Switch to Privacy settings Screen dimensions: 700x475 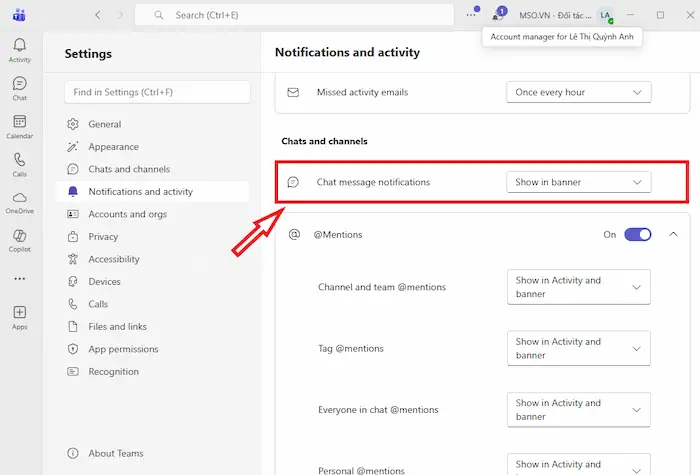pos(103,237)
